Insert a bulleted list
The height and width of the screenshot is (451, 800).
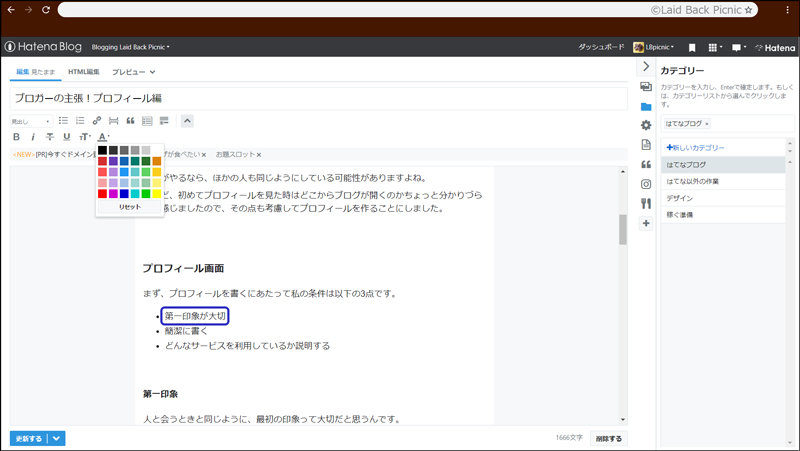[63, 121]
